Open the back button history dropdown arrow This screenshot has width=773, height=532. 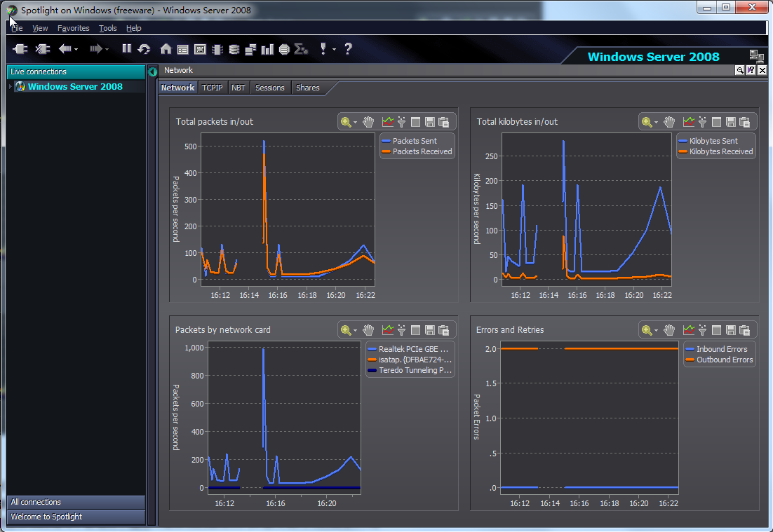pyautogui.click(x=76, y=49)
